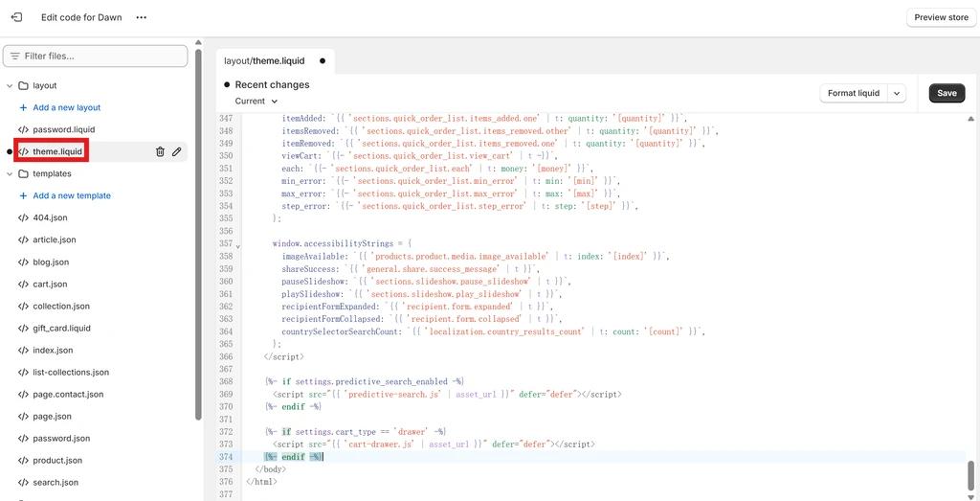Collapse the layout folder
Screen dimensions: 980x501
pos(10,85)
